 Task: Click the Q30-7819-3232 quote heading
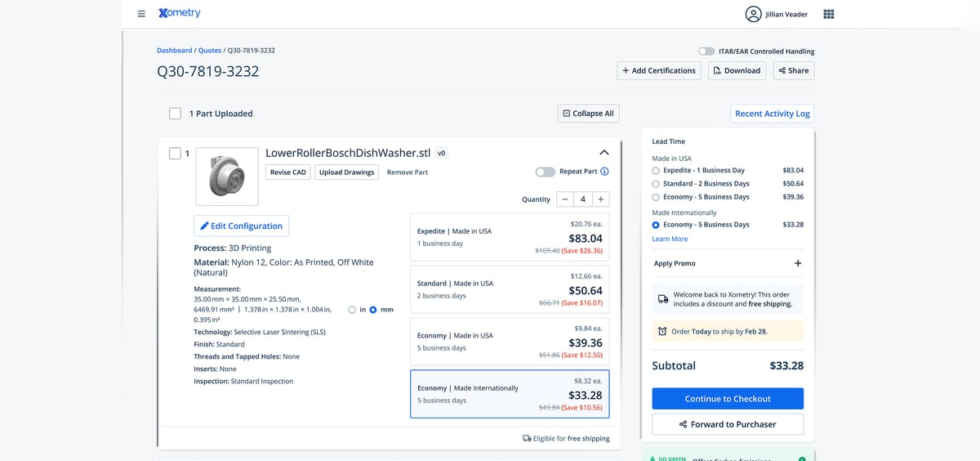[x=207, y=71]
